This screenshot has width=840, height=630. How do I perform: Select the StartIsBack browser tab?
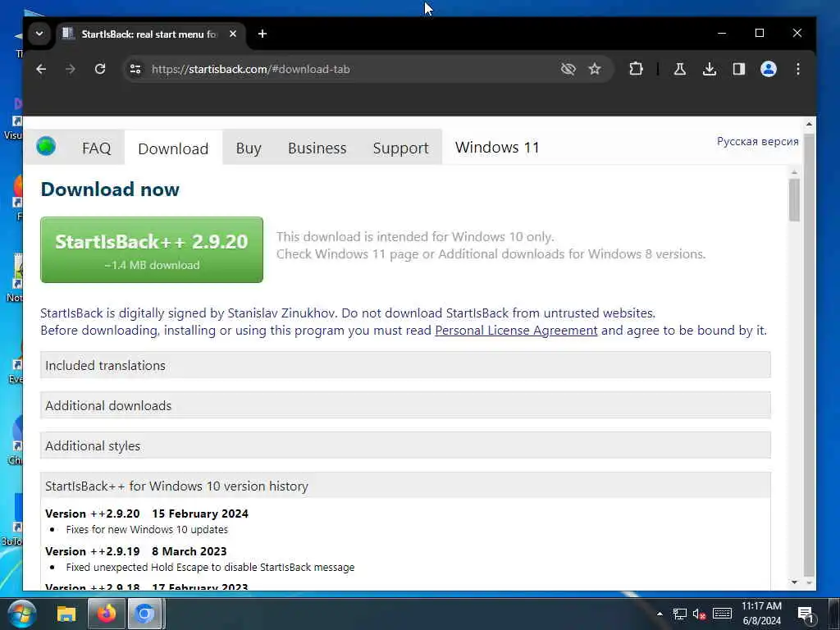(x=150, y=34)
